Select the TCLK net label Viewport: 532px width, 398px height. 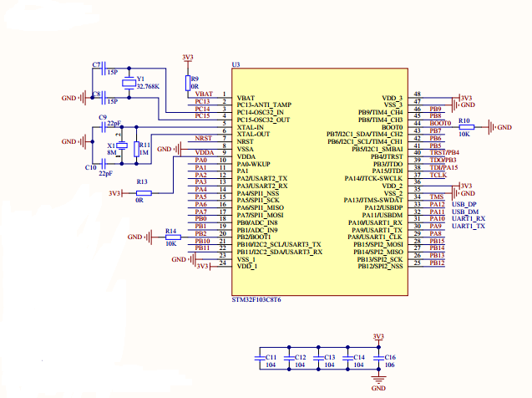click(x=438, y=175)
